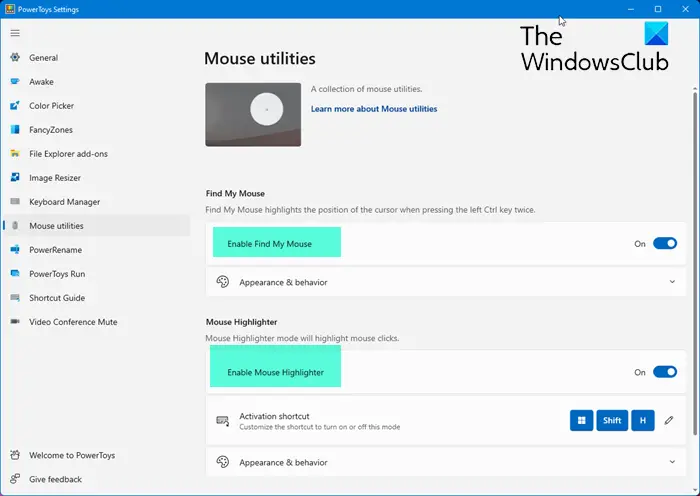This screenshot has height=496, width=700.
Task: Click the Mouse utilities page heading
Action: coord(260,58)
